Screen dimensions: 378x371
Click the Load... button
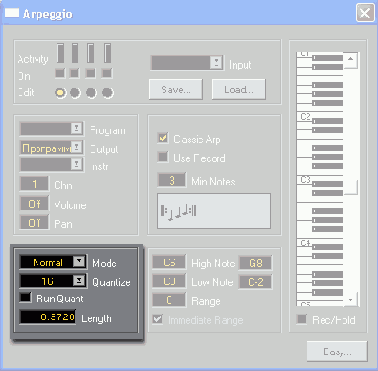[x=239, y=89]
